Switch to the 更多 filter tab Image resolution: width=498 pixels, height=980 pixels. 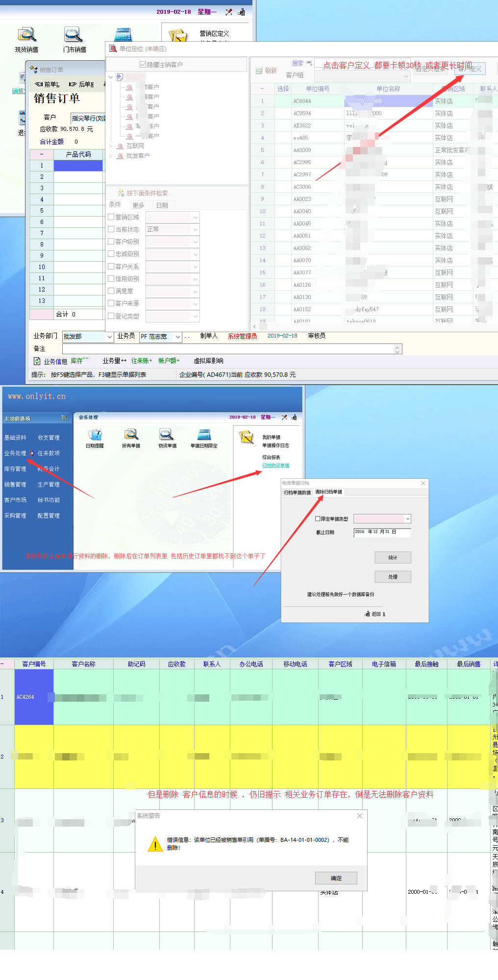click(x=138, y=205)
